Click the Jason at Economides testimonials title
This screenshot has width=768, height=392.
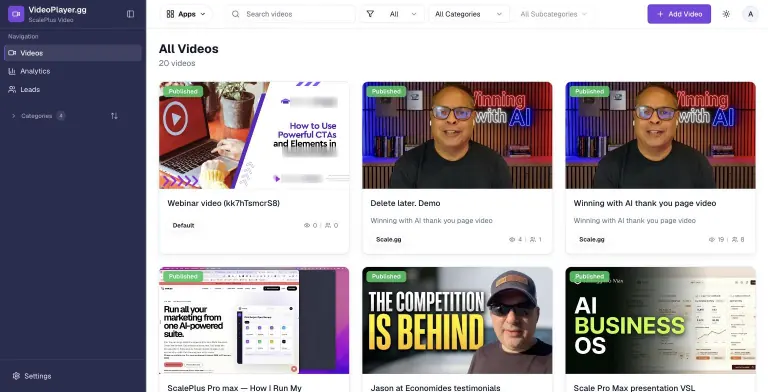tap(435, 388)
